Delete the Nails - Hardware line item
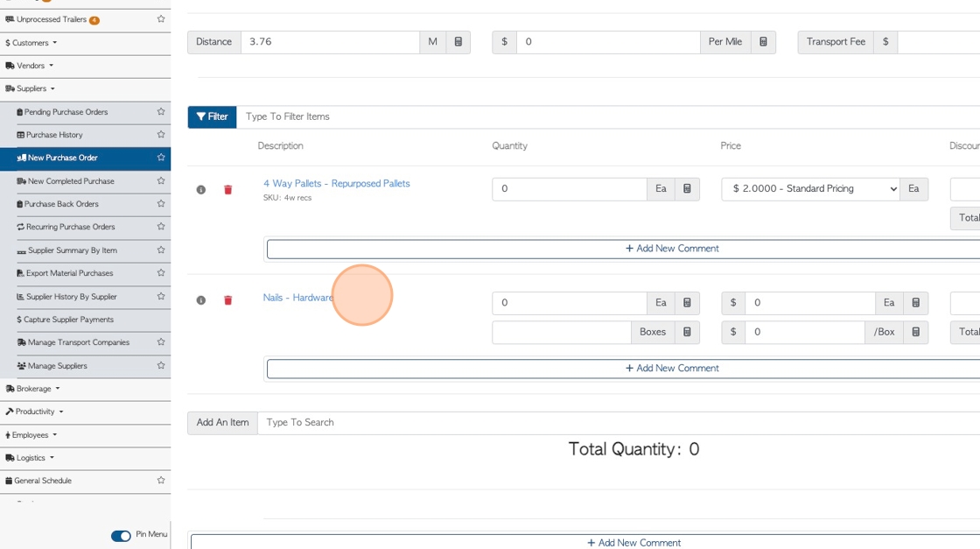The height and width of the screenshot is (549, 980). coord(228,300)
